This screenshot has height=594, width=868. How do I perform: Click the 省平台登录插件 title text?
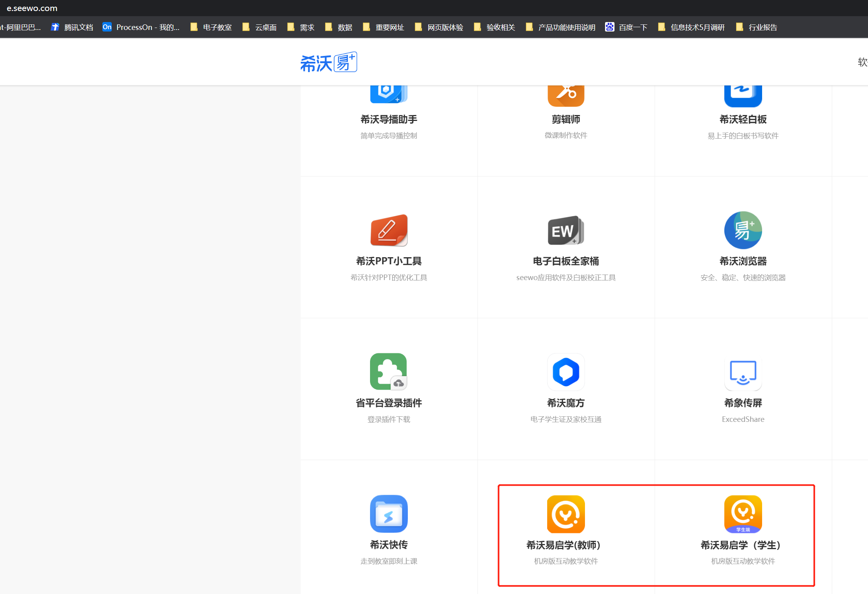(x=389, y=403)
